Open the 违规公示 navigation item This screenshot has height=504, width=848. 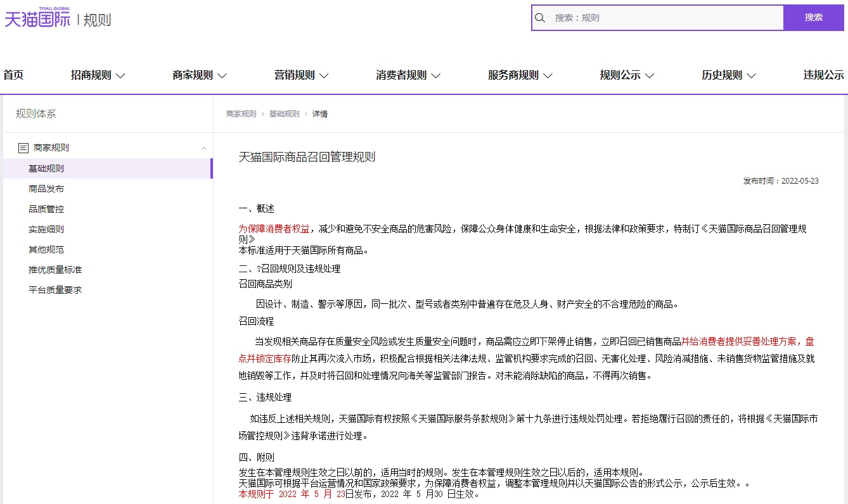(x=824, y=75)
